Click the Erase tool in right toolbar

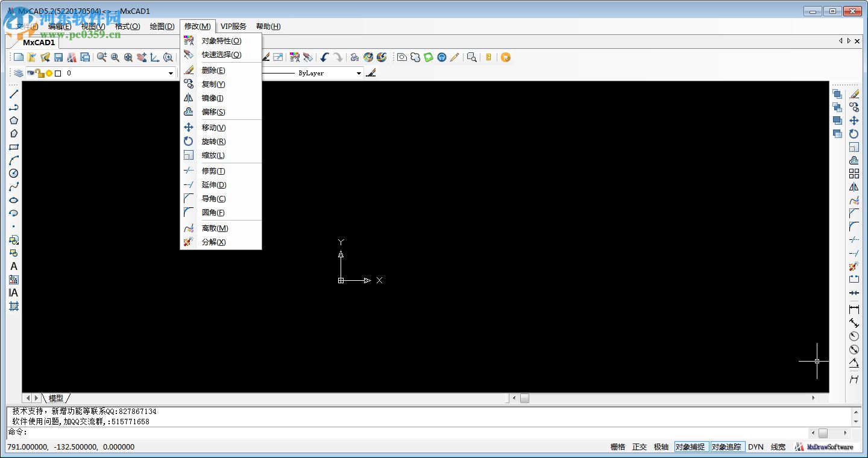(x=854, y=94)
